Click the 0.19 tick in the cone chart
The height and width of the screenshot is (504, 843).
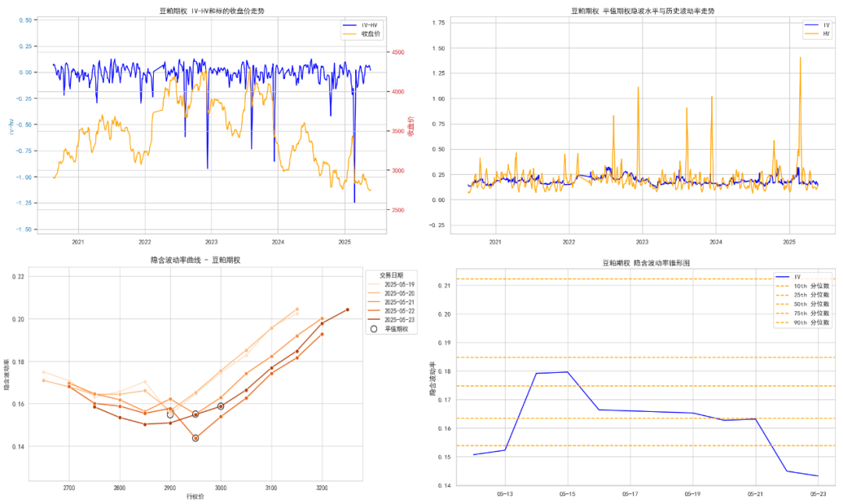point(445,343)
